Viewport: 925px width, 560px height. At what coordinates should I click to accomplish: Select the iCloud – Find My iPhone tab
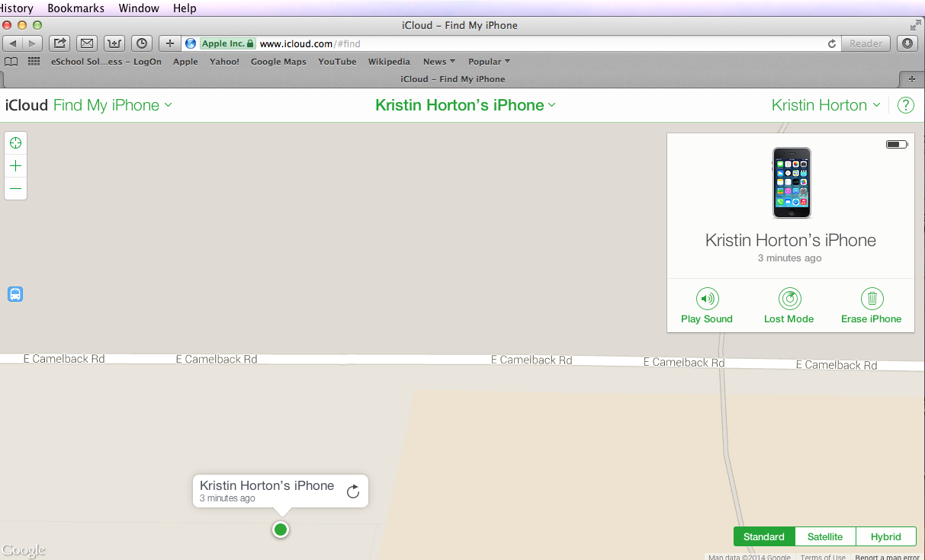[x=452, y=78]
